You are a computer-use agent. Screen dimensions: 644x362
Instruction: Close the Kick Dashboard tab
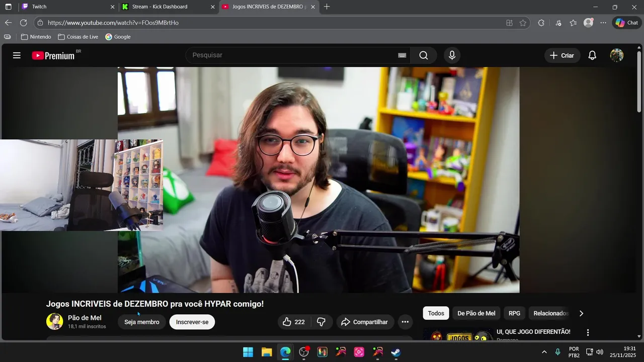(212, 7)
